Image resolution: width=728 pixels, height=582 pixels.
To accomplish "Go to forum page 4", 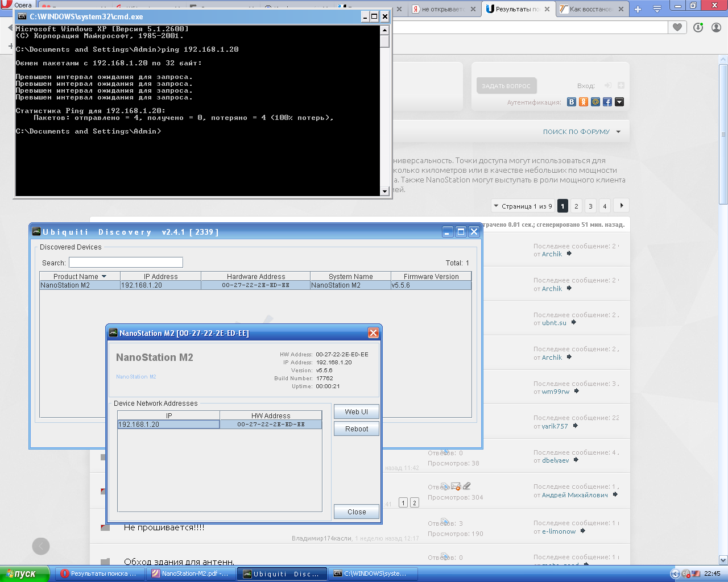I will point(605,206).
